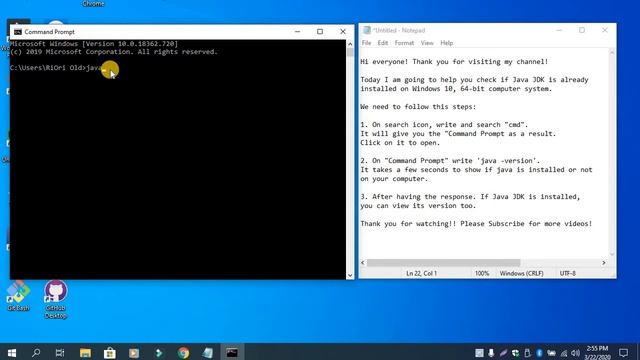The image size is (640, 360).
Task: Click Command Prompt scrollbar down arrow
Action: (x=350, y=276)
